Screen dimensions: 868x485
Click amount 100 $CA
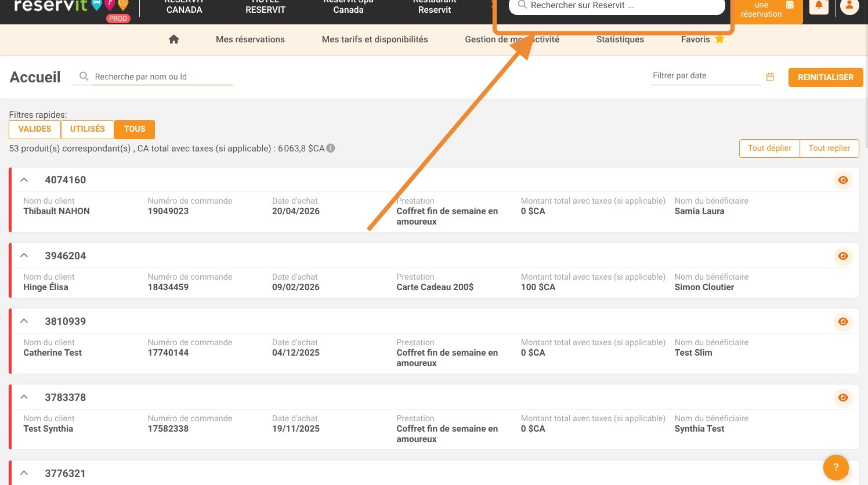pyautogui.click(x=538, y=287)
